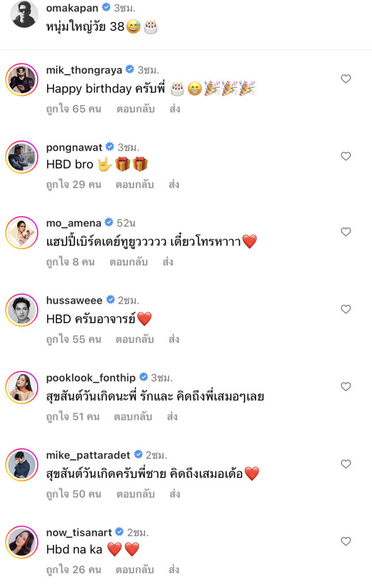Screen dimensions: 372x588
Task: Like mo_amena's comment using heart
Action: pyautogui.click(x=346, y=232)
